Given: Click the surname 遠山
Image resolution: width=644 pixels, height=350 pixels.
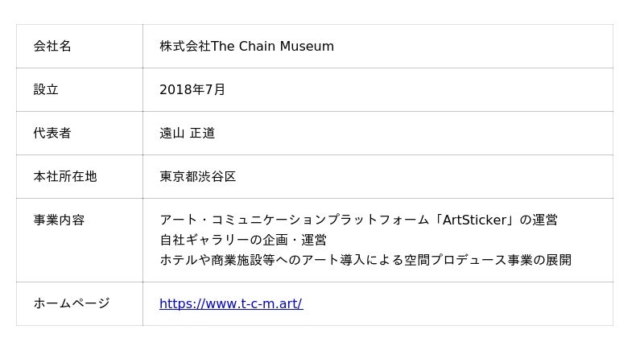Looking at the screenshot, I should [x=172, y=133].
